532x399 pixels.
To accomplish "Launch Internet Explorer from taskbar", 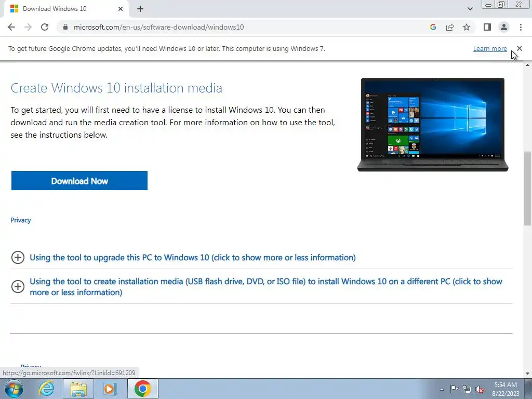I will point(46,389).
